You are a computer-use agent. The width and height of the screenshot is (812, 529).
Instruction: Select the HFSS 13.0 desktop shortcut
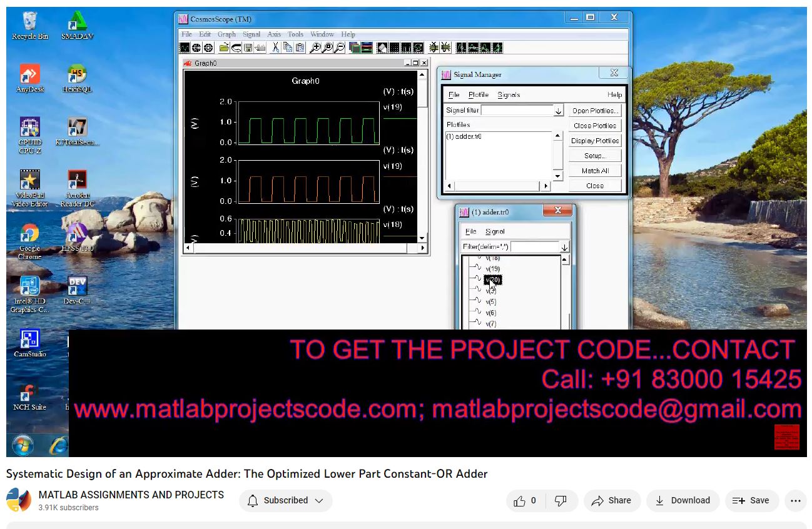(x=77, y=238)
